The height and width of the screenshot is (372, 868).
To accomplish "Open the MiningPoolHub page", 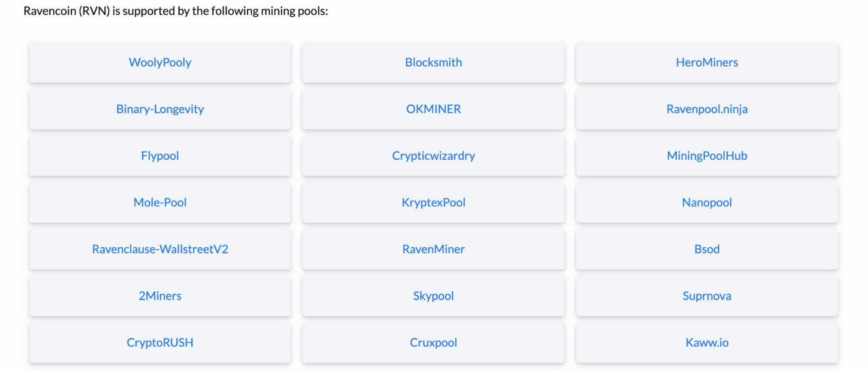I will (706, 156).
